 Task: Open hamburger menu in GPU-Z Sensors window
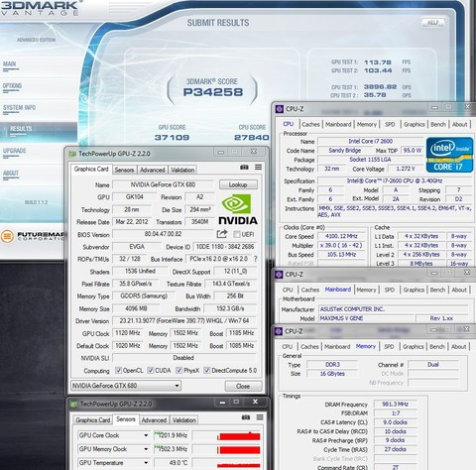260,417
